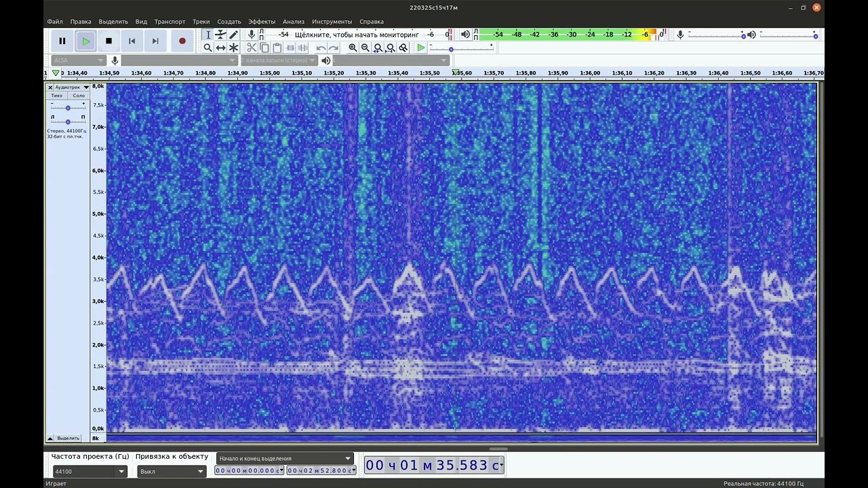Open the Создать menu
The height and width of the screenshot is (488, 868).
pos(229,22)
